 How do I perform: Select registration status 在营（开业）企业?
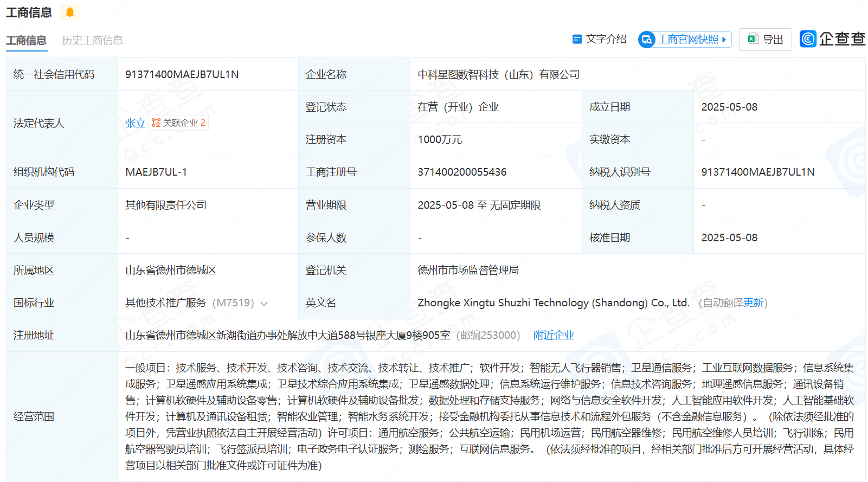pyautogui.click(x=458, y=107)
